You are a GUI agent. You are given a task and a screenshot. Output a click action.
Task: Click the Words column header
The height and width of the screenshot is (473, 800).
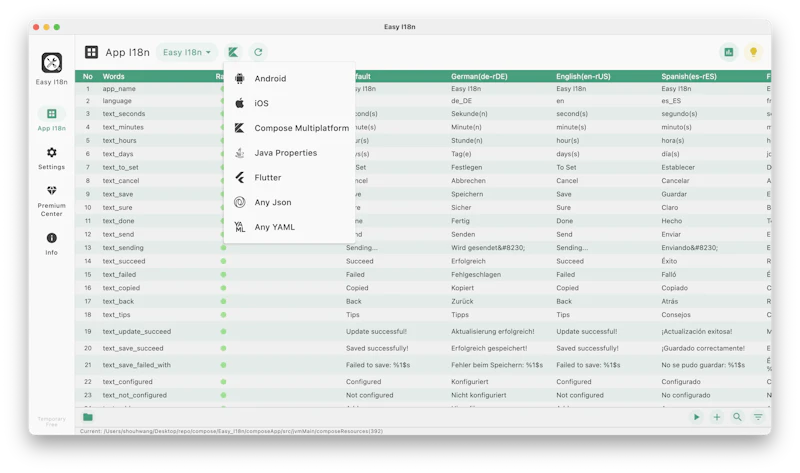113,76
